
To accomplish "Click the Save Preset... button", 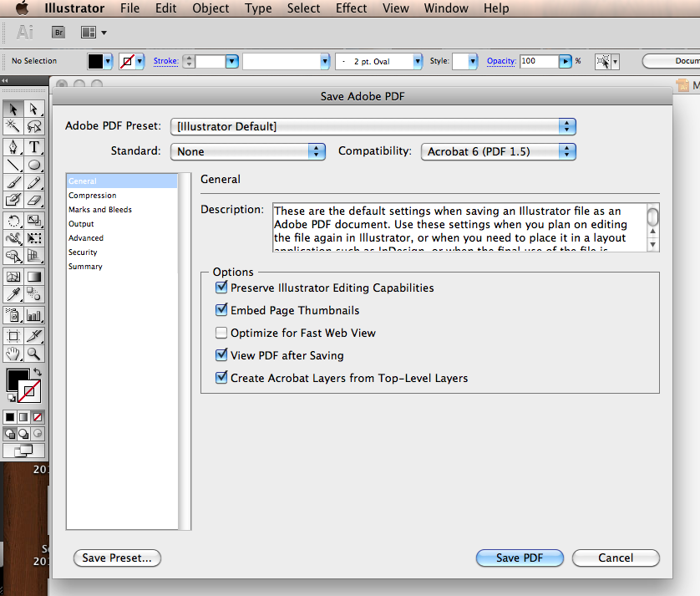I will [117, 558].
